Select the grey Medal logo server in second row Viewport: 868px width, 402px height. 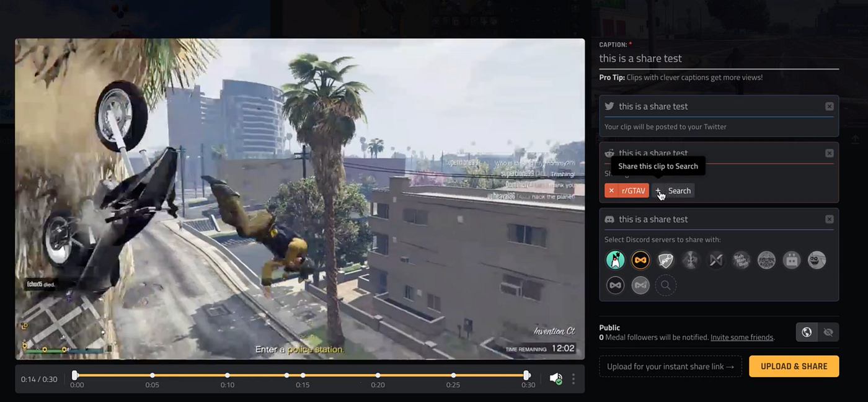pyautogui.click(x=615, y=285)
